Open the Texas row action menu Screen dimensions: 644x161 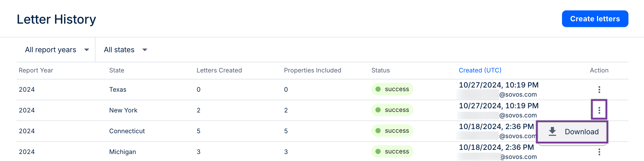coord(599,90)
